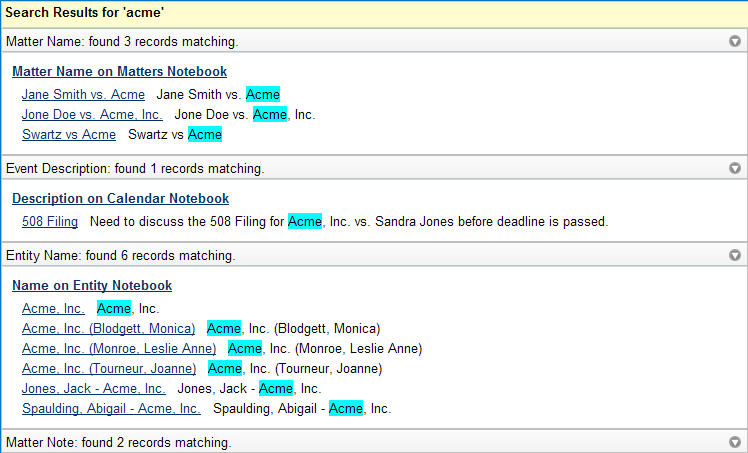Screen dimensions: 748x453
Task: Click unlinked 'Jones, Jack - Acme, Inc.' text
Action: pyautogui.click(x=249, y=389)
